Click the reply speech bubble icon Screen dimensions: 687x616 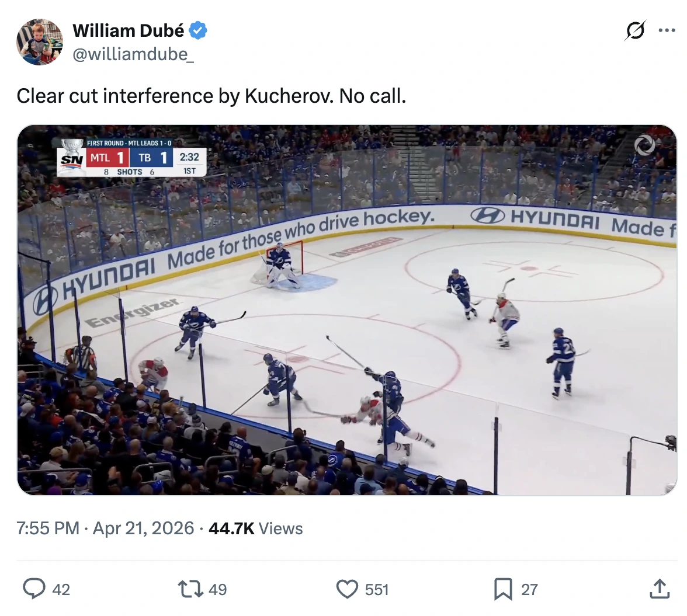click(x=34, y=589)
